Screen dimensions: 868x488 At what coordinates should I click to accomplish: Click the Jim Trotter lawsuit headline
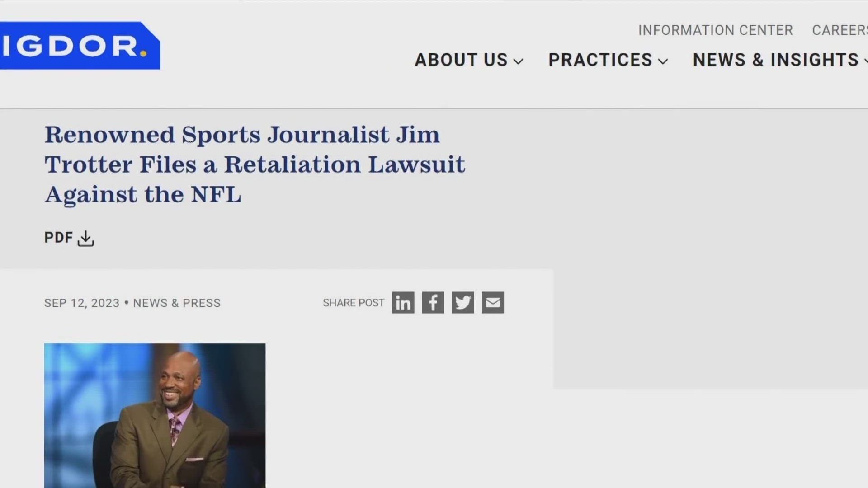click(x=255, y=164)
